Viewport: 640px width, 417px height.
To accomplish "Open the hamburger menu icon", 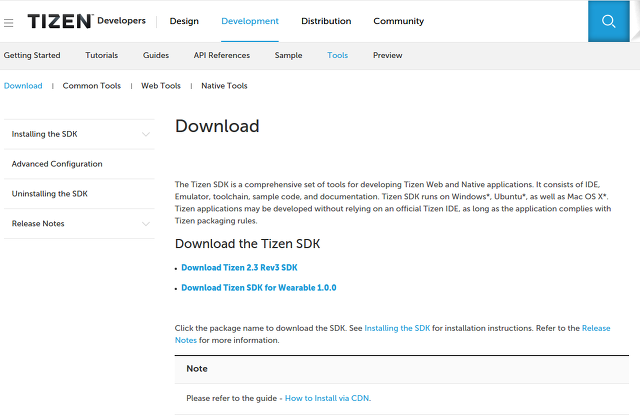I will click(9, 23).
